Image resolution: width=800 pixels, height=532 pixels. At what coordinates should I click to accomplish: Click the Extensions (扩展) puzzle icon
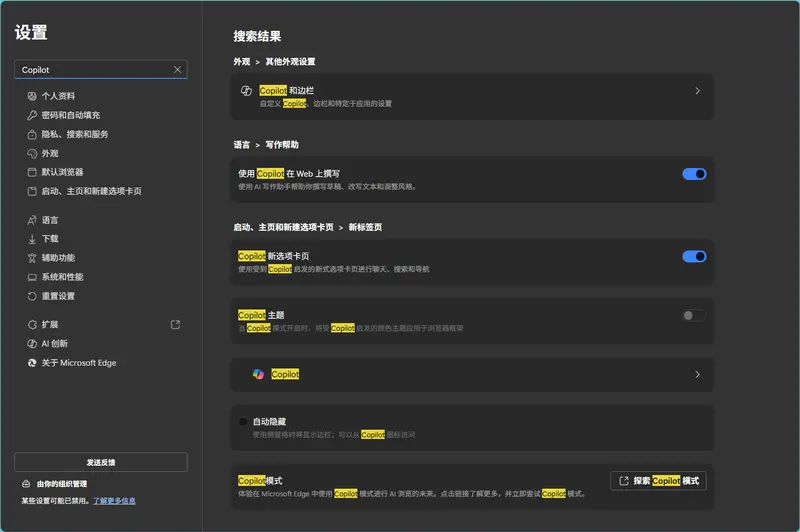pyautogui.click(x=32, y=324)
